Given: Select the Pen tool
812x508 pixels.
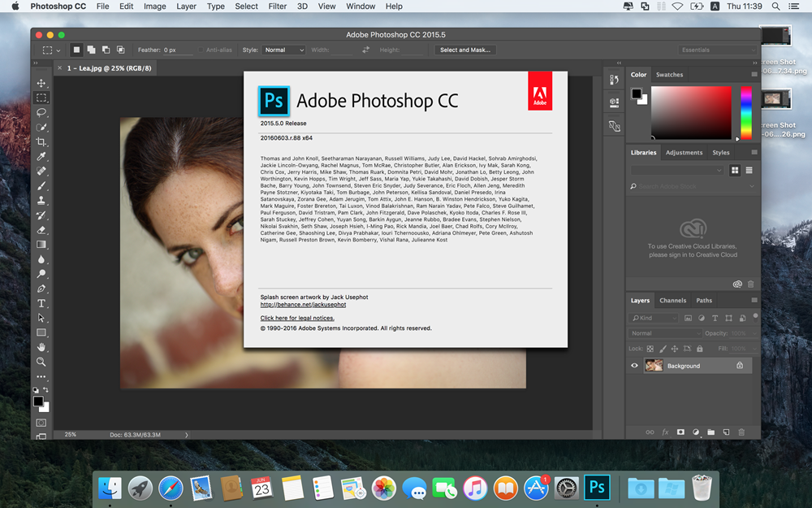Looking at the screenshot, I should click(41, 289).
